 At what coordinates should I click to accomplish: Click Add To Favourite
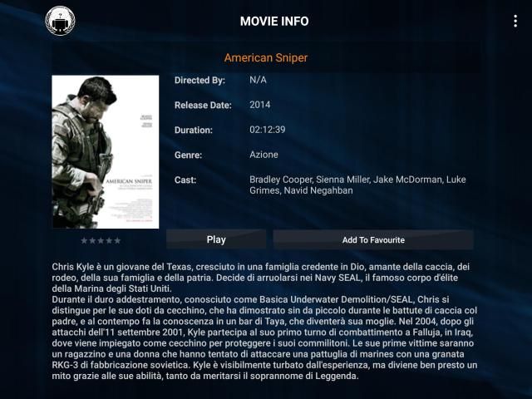(373, 240)
